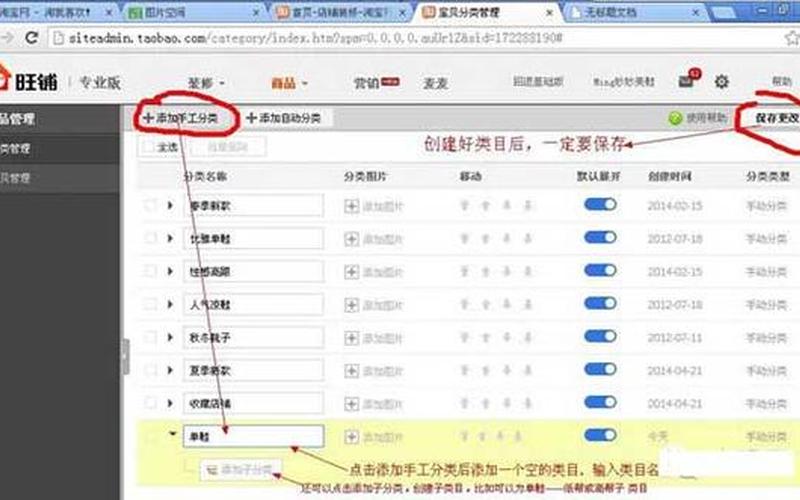800x500 pixels.
Task: Toggle default-expand switch for 优雅单鞋
Action: 600,238
